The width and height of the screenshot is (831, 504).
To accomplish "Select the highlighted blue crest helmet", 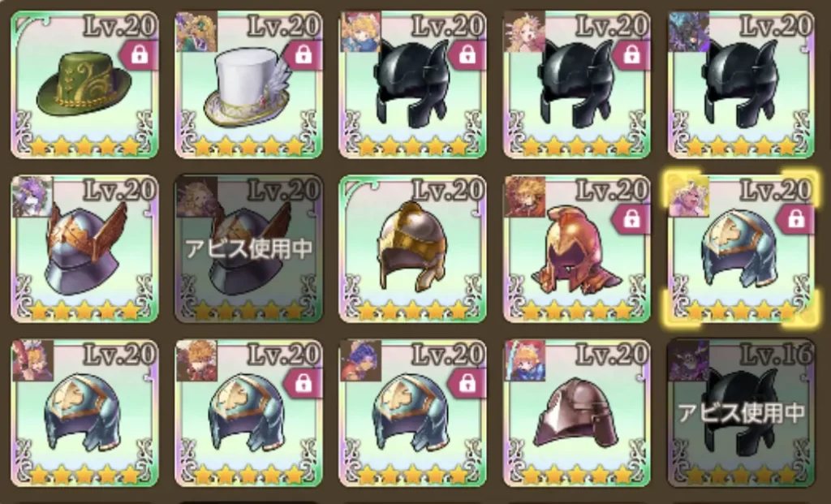I will tap(741, 249).
